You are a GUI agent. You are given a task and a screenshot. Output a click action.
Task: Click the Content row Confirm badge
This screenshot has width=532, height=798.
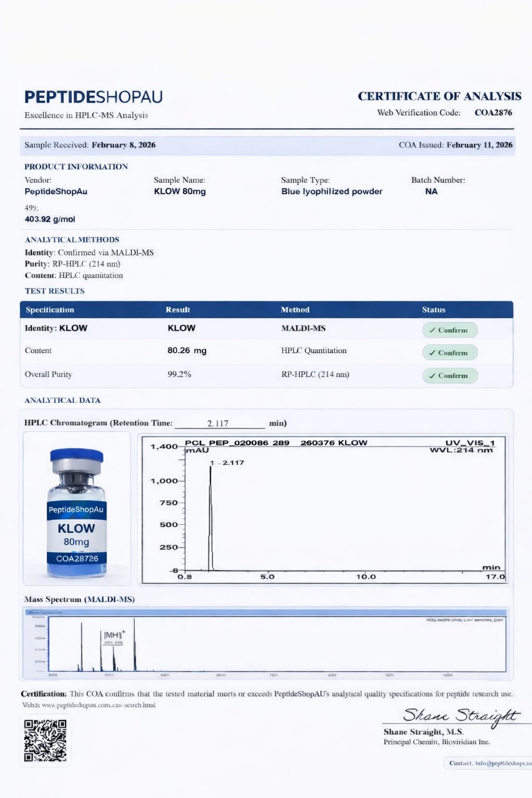pyautogui.click(x=449, y=353)
